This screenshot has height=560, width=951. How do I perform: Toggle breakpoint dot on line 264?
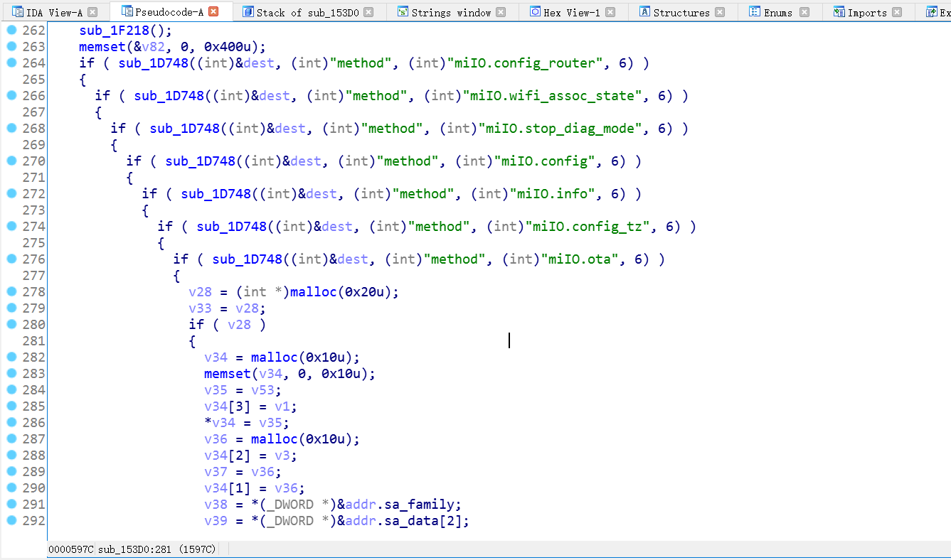[x=11, y=63]
